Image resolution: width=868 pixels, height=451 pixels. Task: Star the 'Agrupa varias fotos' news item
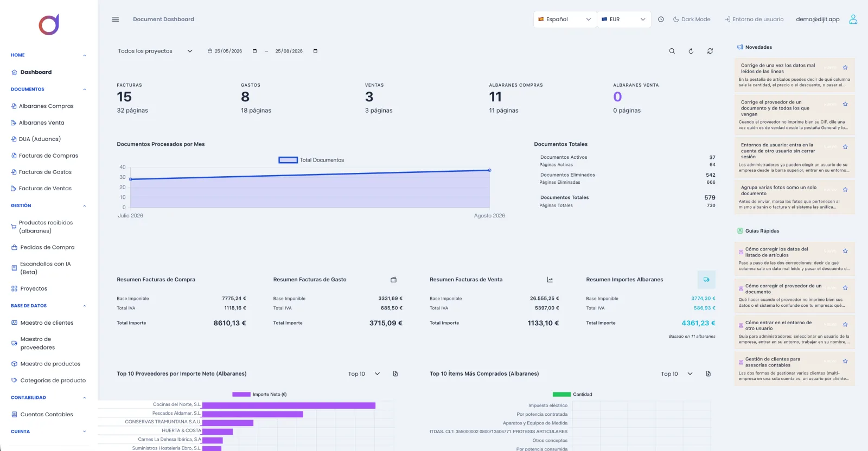[845, 190]
